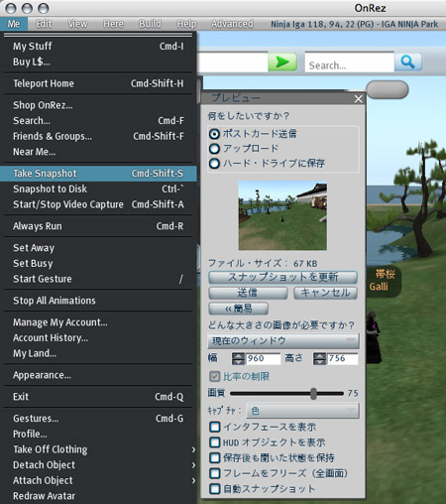Open the Build menu

150,24
